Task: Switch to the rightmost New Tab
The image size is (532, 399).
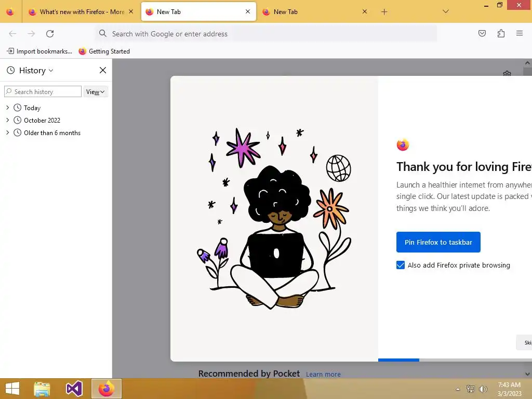Action: tap(315, 12)
